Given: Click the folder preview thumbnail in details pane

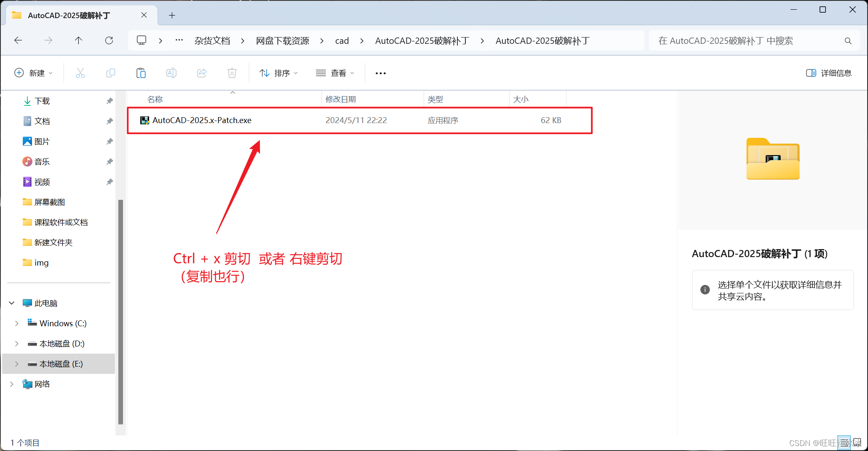Looking at the screenshot, I should [x=773, y=158].
